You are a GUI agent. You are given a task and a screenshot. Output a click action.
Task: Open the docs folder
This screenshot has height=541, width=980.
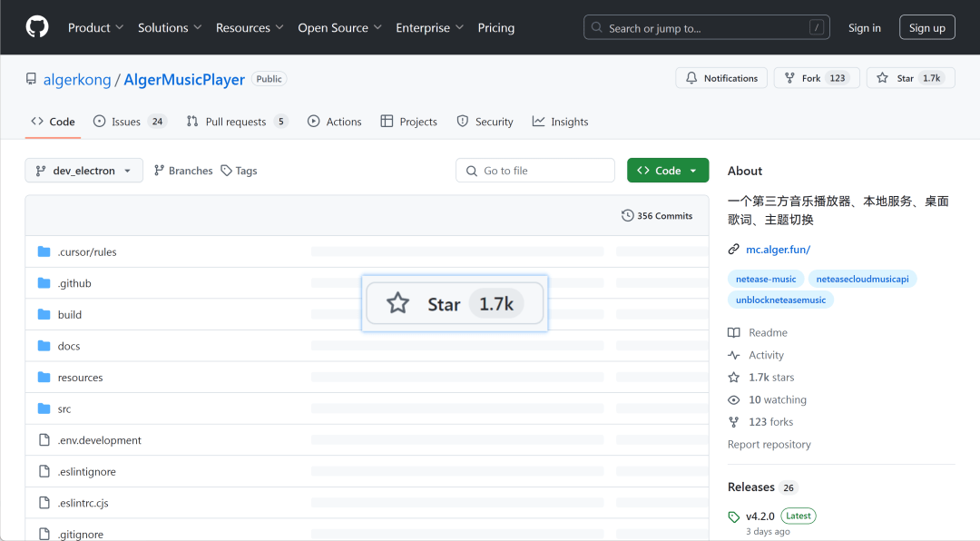point(69,346)
